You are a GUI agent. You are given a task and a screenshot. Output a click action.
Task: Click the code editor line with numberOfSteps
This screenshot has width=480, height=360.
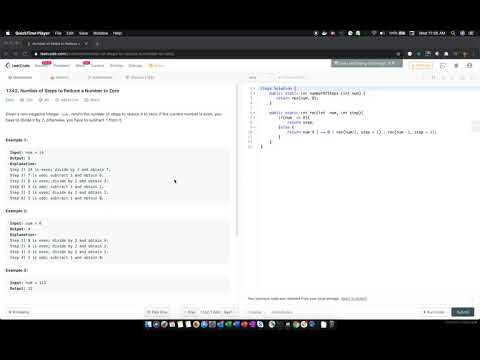pyautogui.click(x=317, y=94)
